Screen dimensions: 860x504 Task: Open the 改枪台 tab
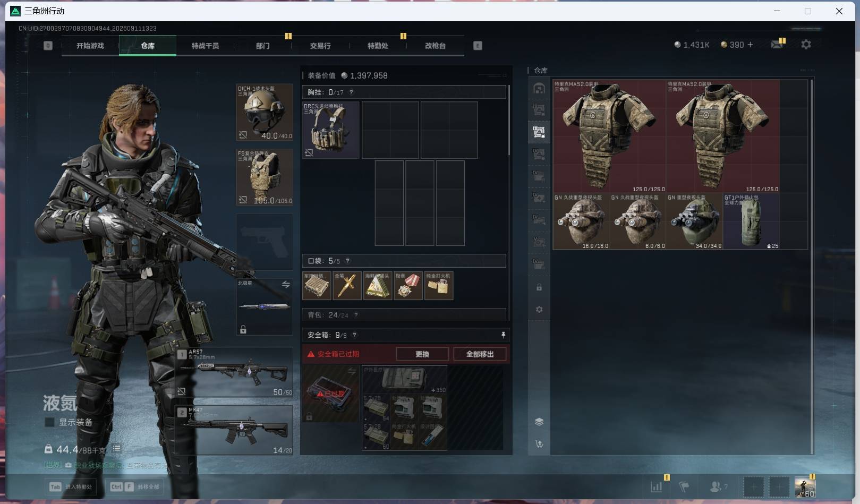(435, 46)
